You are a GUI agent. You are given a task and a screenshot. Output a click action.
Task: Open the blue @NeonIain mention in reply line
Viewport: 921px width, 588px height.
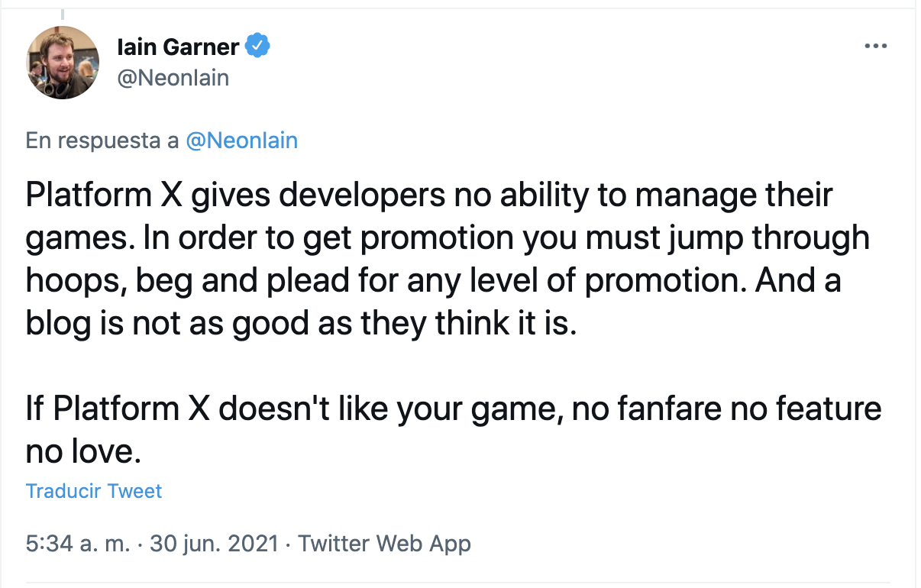241,141
